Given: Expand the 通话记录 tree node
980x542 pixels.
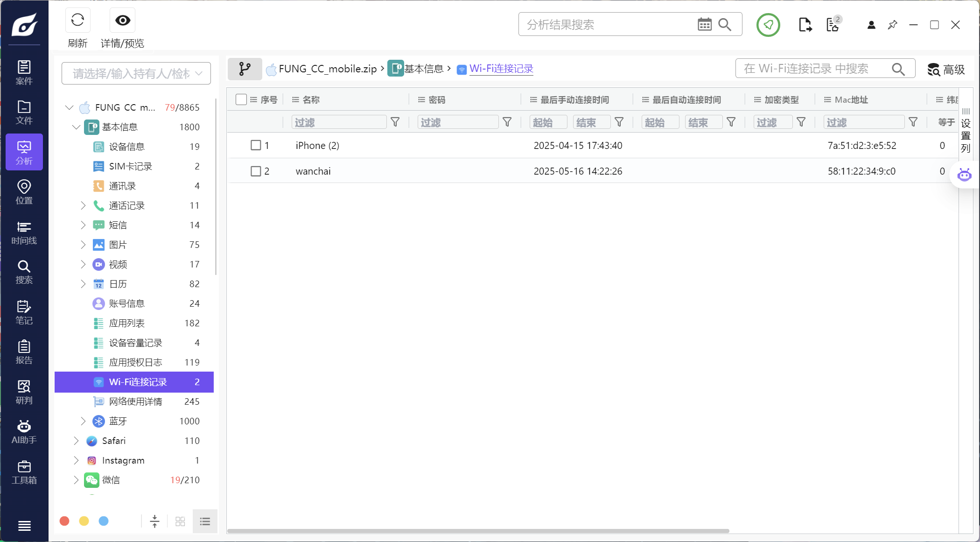Looking at the screenshot, I should coord(83,205).
